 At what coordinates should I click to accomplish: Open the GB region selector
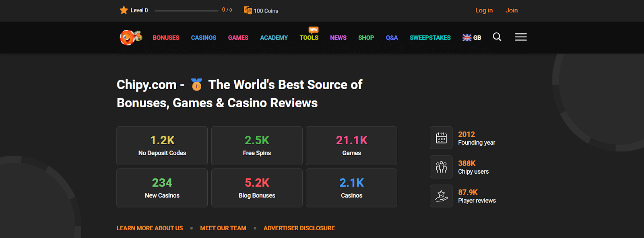point(472,38)
